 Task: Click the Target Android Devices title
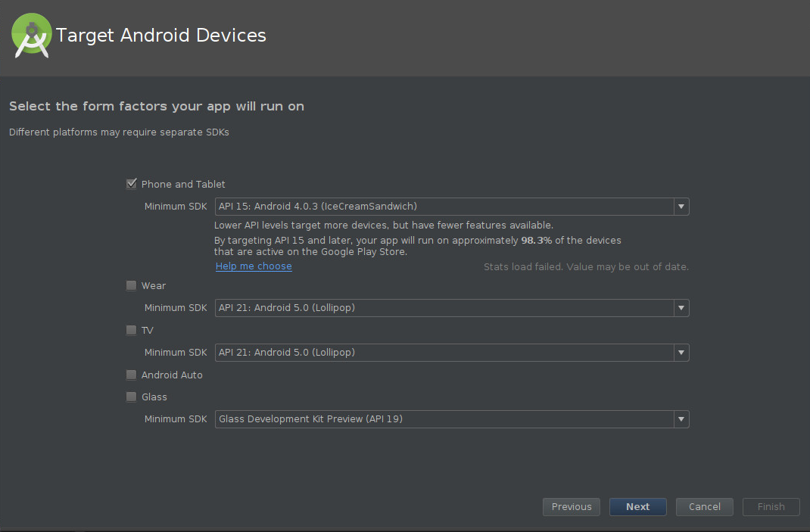pos(161,35)
